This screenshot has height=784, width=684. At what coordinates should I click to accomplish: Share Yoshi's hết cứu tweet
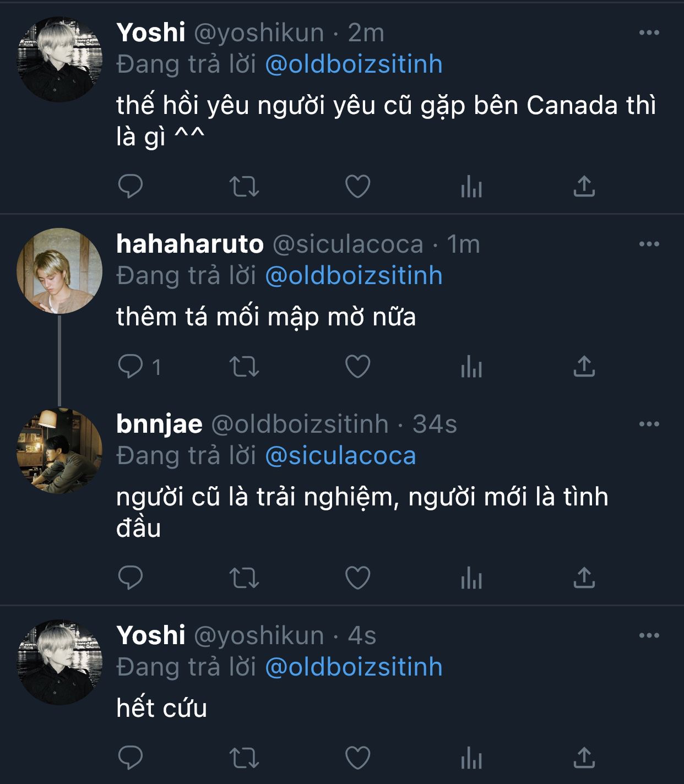(584, 758)
